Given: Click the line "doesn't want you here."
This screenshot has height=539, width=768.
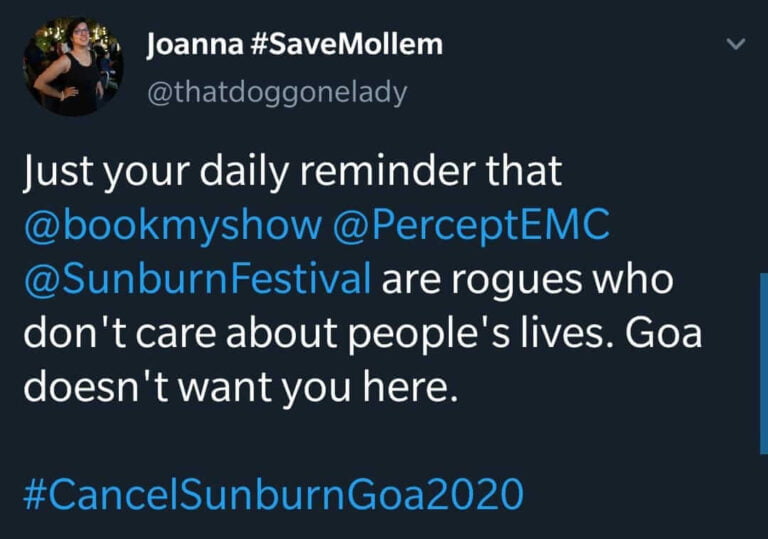Looking at the screenshot, I should coord(239,386).
